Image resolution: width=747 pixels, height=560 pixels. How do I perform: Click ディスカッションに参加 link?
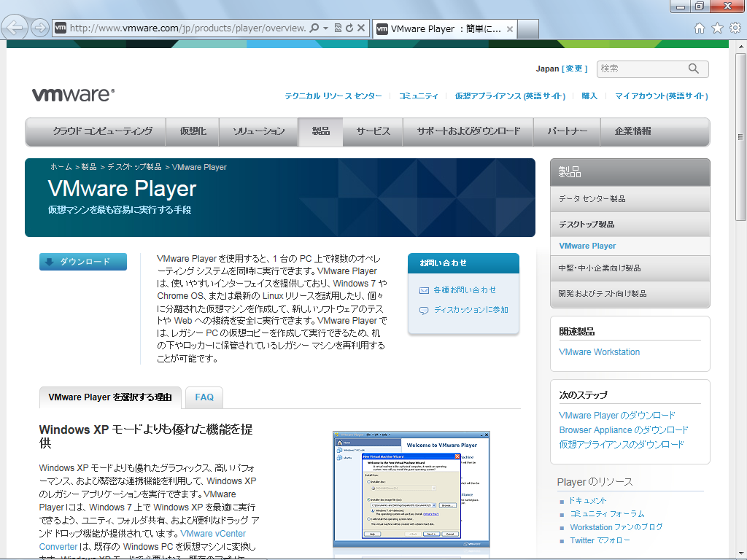coord(471,310)
